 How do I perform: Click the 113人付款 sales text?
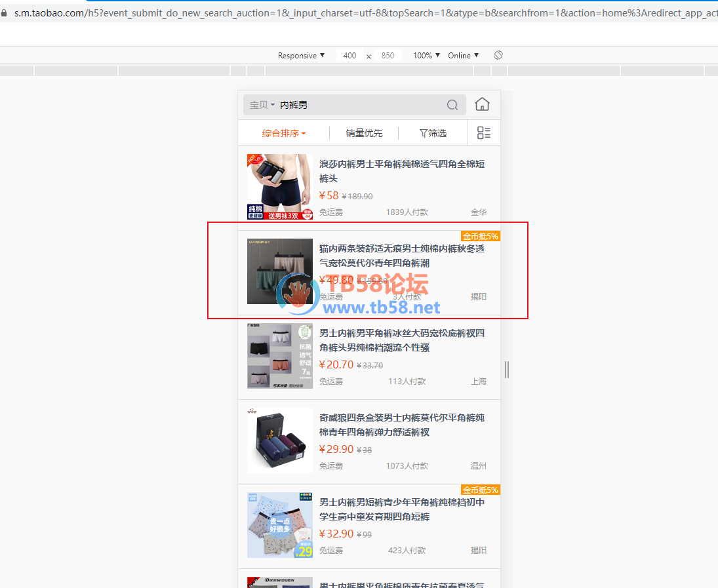coord(407,381)
